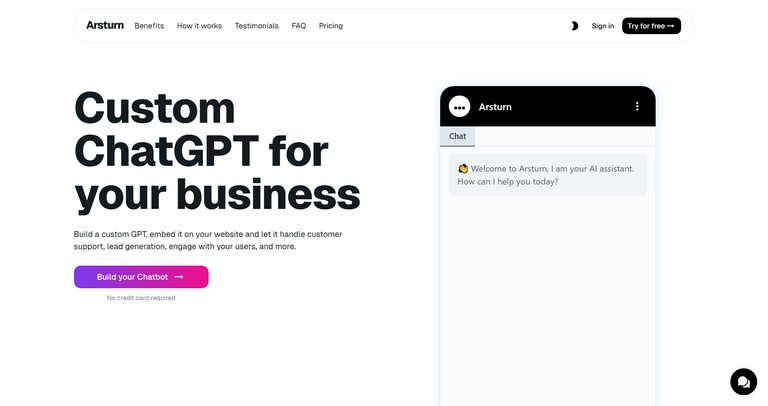View the Pricing page

[x=331, y=26]
